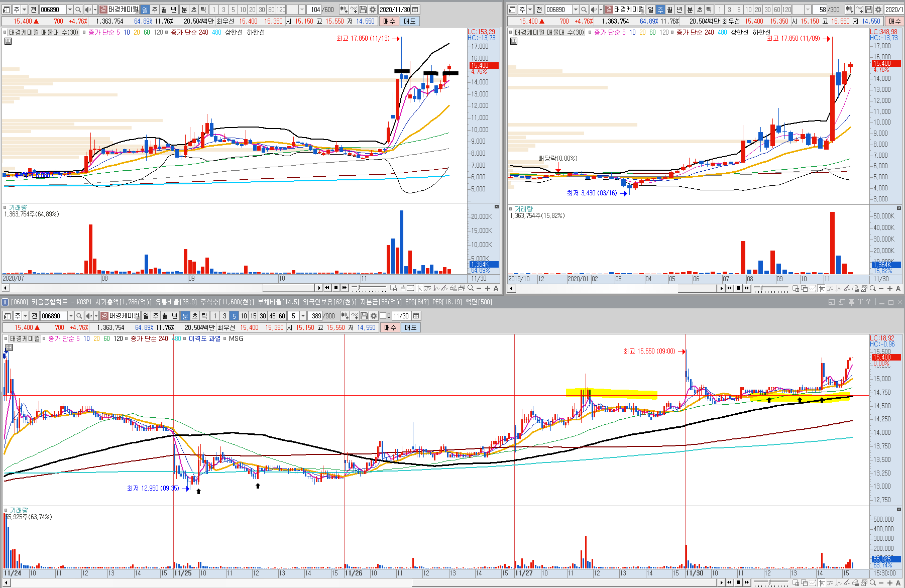Click the left scroll arrow under daily chart

pyautogui.click(x=6, y=288)
